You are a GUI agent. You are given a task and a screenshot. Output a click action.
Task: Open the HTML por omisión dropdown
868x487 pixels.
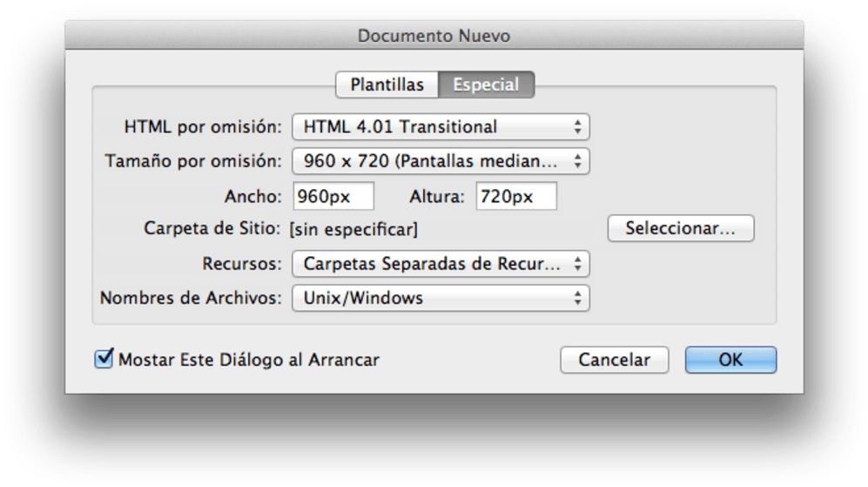tap(441, 127)
